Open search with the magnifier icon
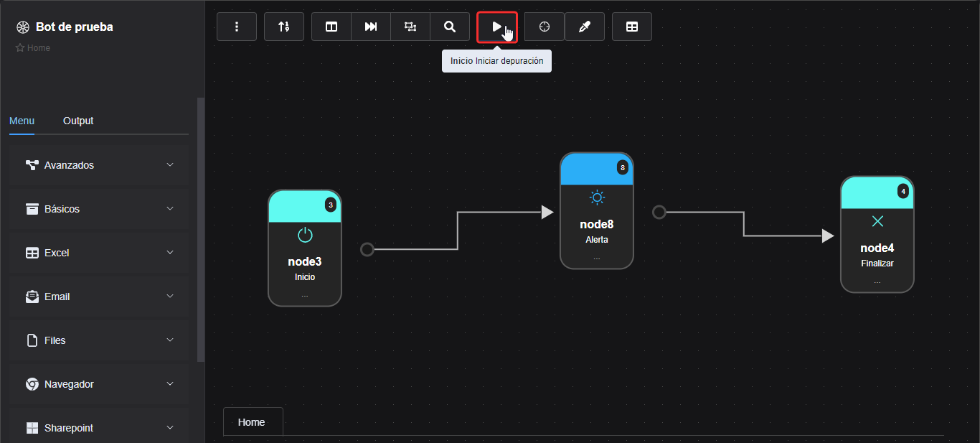 [450, 27]
